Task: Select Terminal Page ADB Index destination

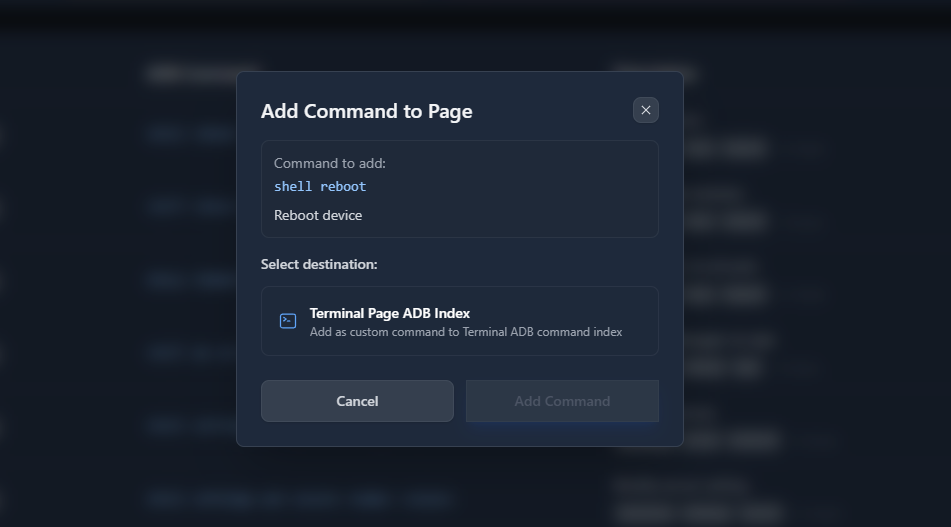Action: point(460,321)
